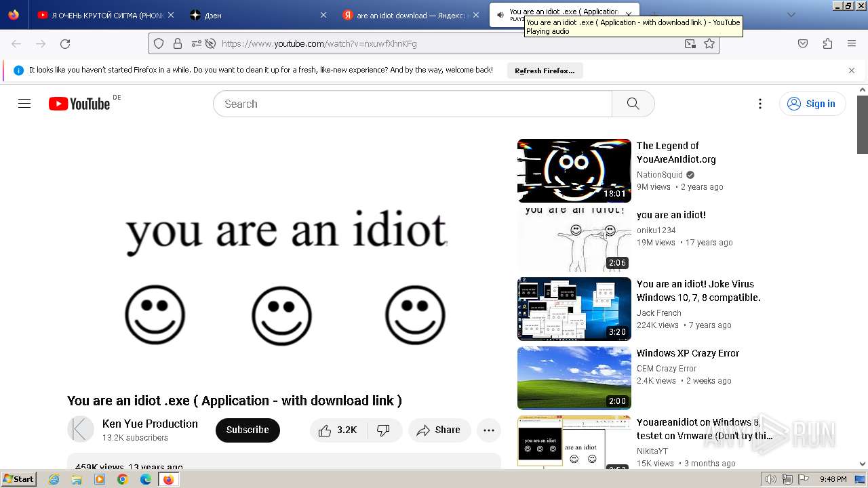Open YouTube settings three-dot menu

click(760, 104)
